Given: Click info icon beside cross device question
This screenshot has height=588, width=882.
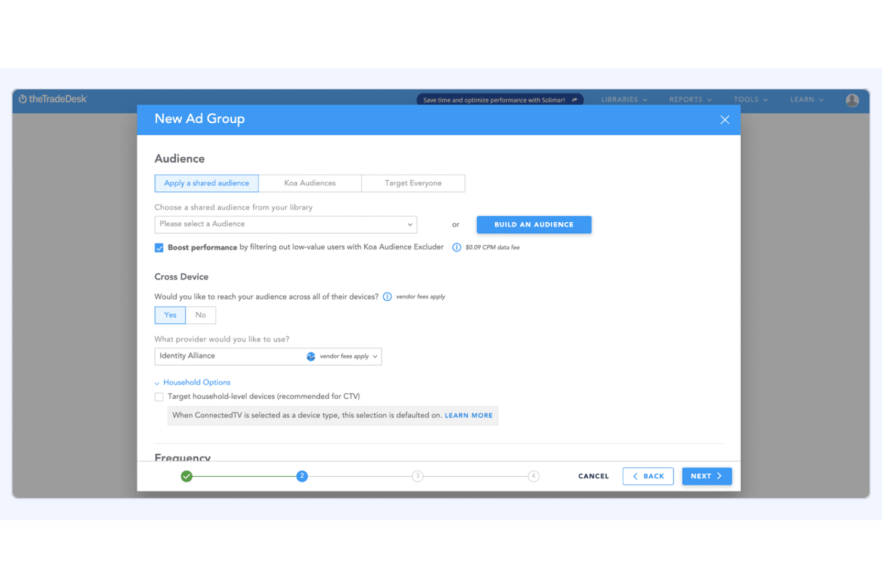Looking at the screenshot, I should 387,297.
